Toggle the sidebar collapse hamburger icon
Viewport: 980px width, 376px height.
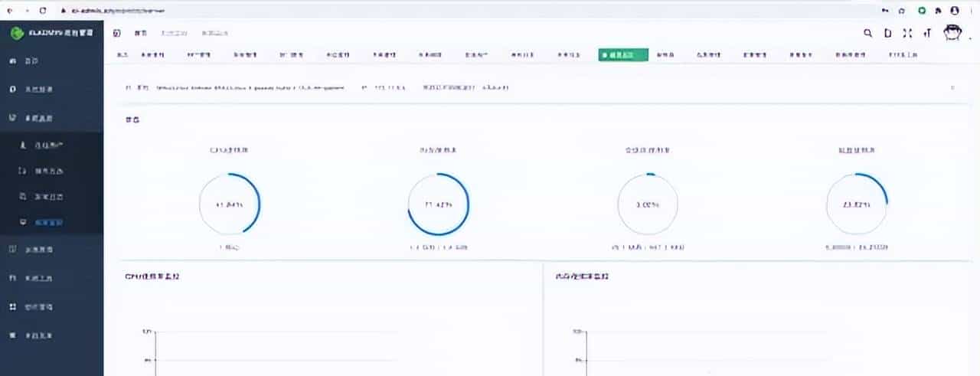coord(117,34)
